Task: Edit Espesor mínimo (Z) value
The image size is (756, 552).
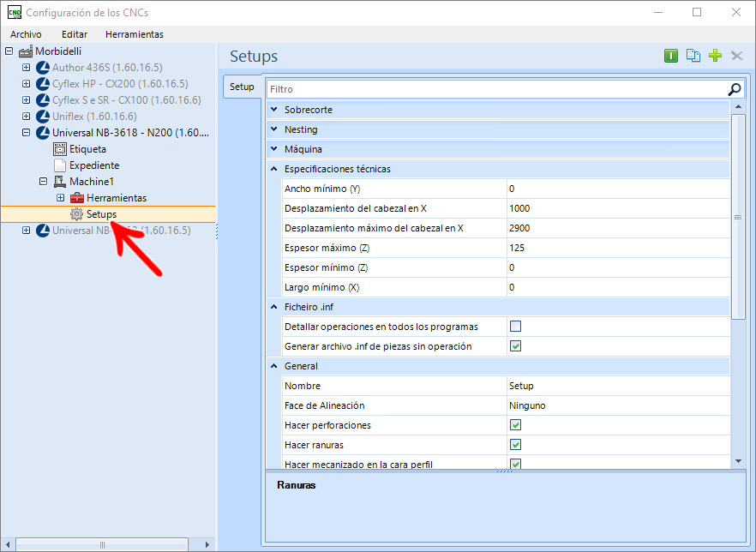Action: (618, 267)
